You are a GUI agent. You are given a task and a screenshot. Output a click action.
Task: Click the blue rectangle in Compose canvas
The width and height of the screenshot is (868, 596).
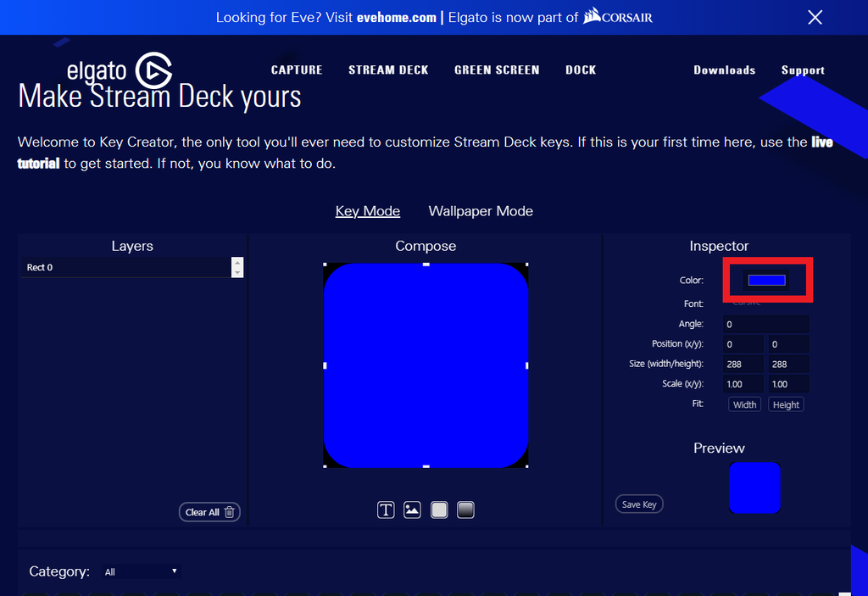426,365
